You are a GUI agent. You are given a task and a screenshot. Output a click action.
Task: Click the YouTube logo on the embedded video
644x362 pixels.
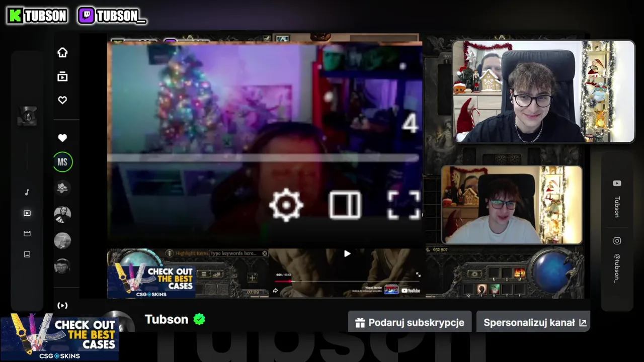(x=411, y=290)
